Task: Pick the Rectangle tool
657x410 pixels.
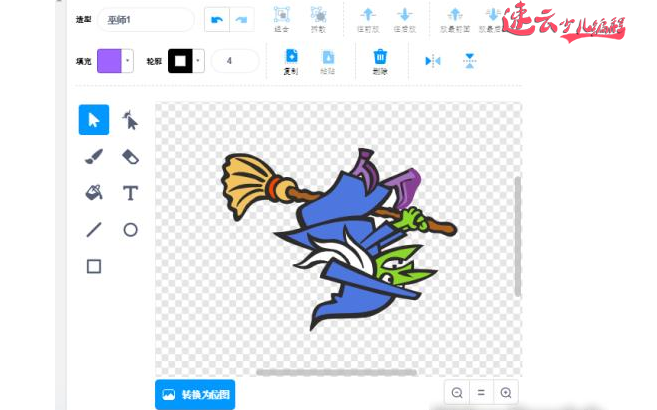Action: coord(94,266)
